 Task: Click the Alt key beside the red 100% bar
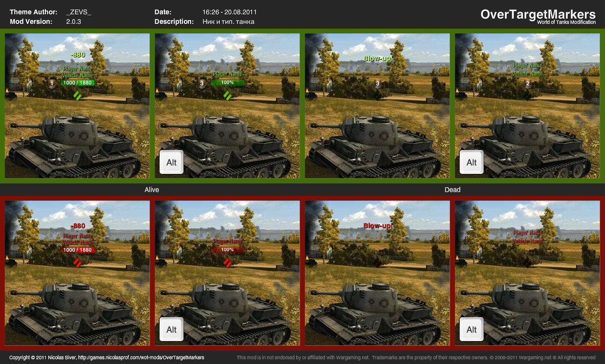coord(172,330)
